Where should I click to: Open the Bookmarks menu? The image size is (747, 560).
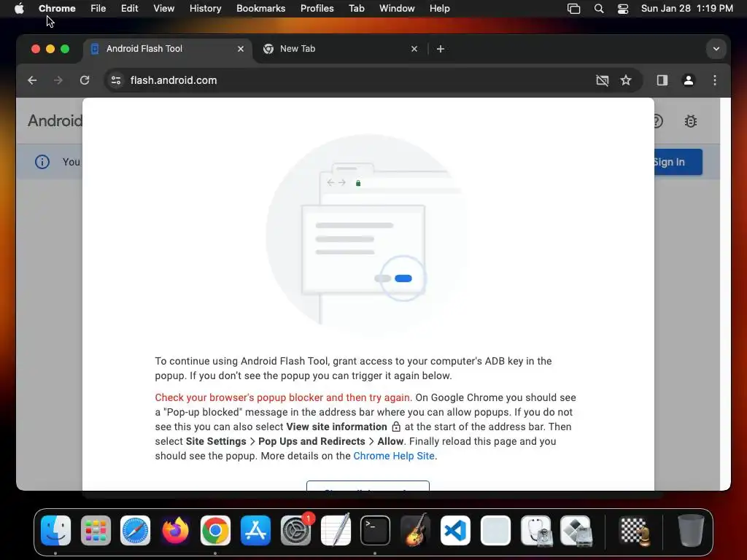coord(260,9)
